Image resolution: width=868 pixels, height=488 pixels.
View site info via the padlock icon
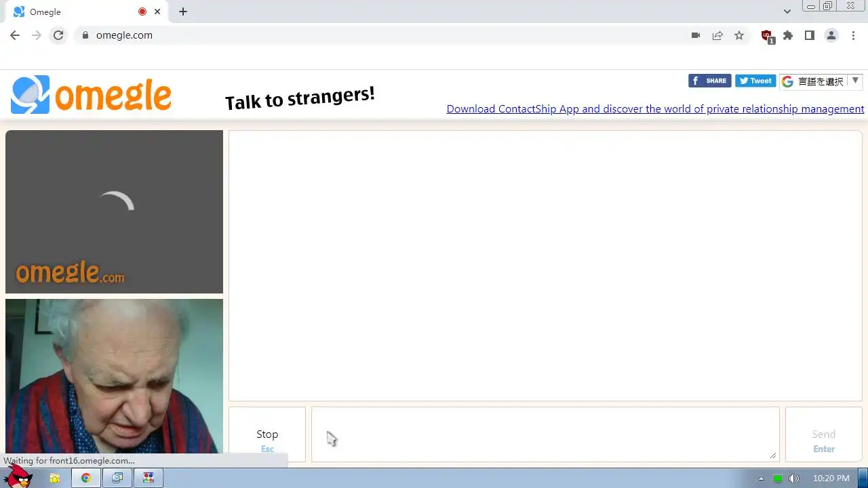[85, 35]
